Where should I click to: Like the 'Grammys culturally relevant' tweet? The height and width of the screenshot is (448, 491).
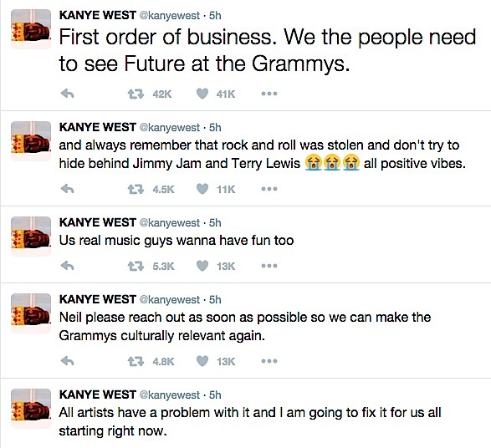[202, 361]
